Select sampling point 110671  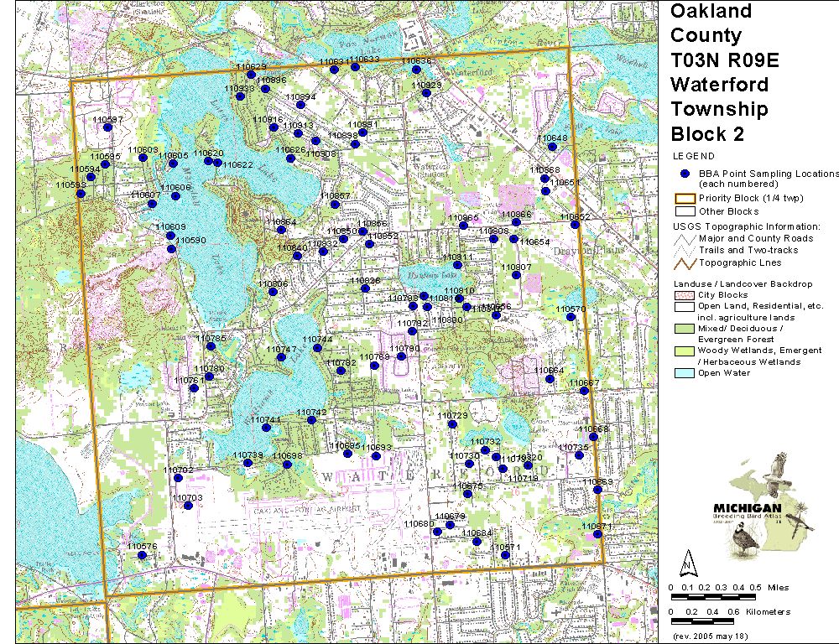click(505, 554)
